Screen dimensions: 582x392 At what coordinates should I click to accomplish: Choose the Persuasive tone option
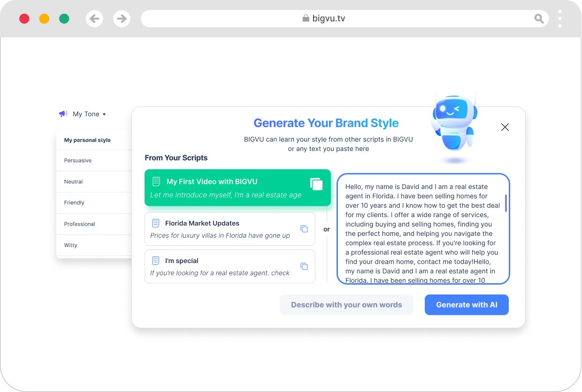coord(94,160)
